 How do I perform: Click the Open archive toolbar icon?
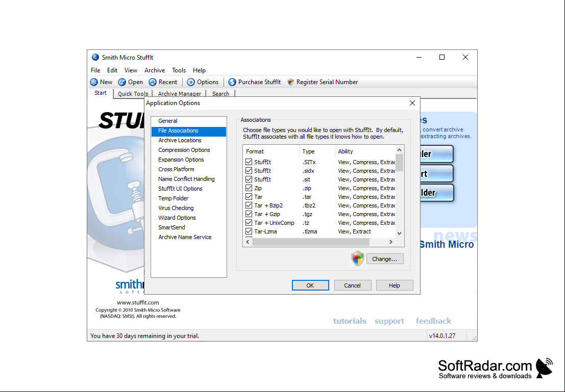pos(122,82)
